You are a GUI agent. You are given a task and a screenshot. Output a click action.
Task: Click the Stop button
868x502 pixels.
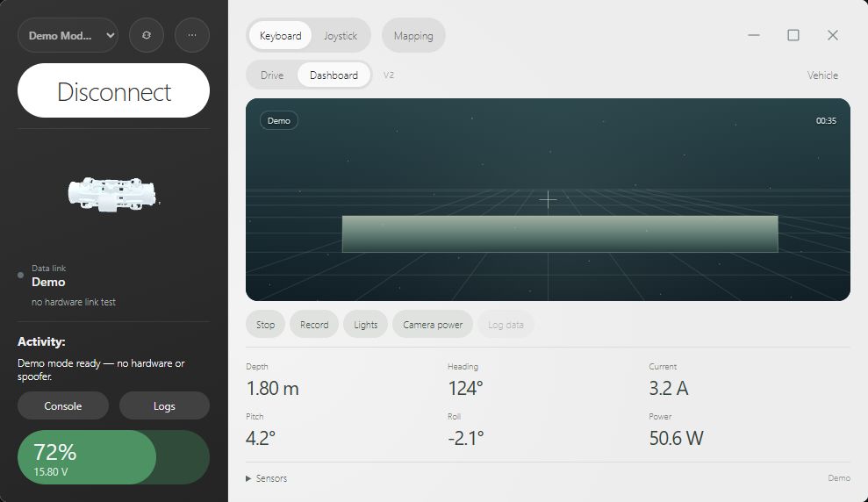click(x=265, y=325)
